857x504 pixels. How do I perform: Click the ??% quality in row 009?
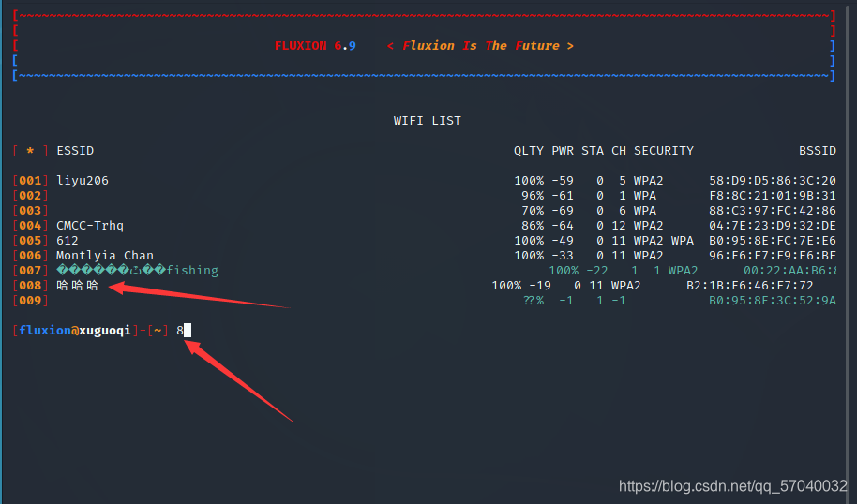click(534, 301)
